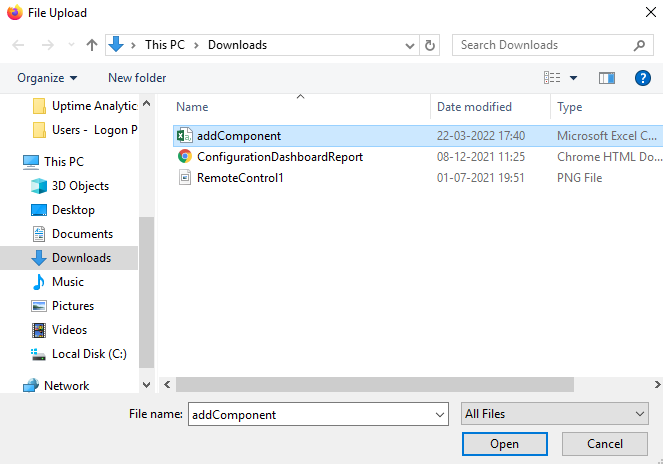
Task: Select Downloads in navigation pane
Action: [71, 258]
